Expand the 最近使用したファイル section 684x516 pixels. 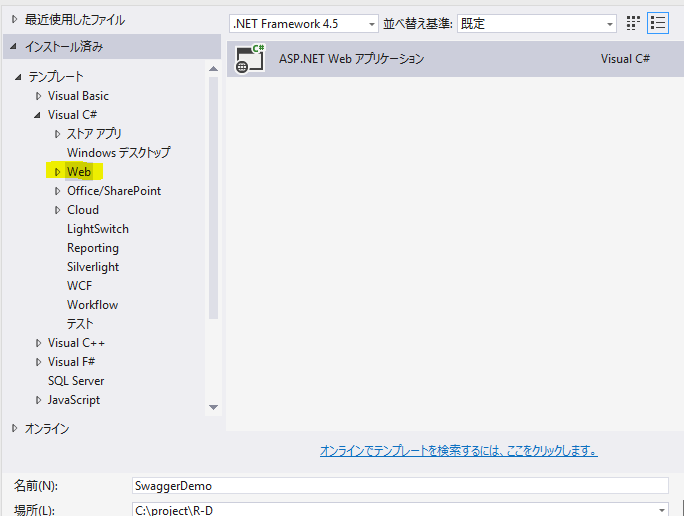pos(14,19)
